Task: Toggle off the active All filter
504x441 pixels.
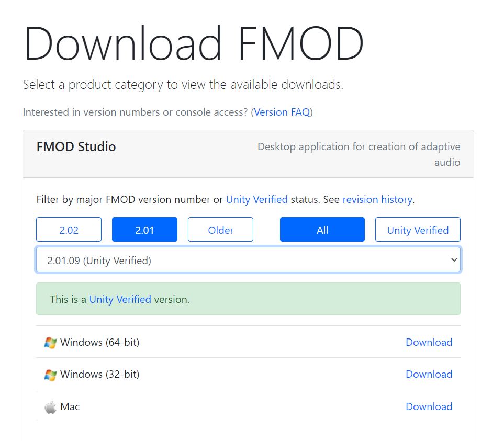Action: click(x=322, y=230)
